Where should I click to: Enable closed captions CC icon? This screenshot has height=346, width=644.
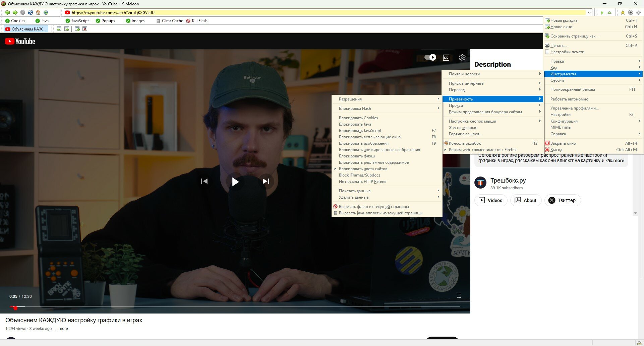[446, 58]
